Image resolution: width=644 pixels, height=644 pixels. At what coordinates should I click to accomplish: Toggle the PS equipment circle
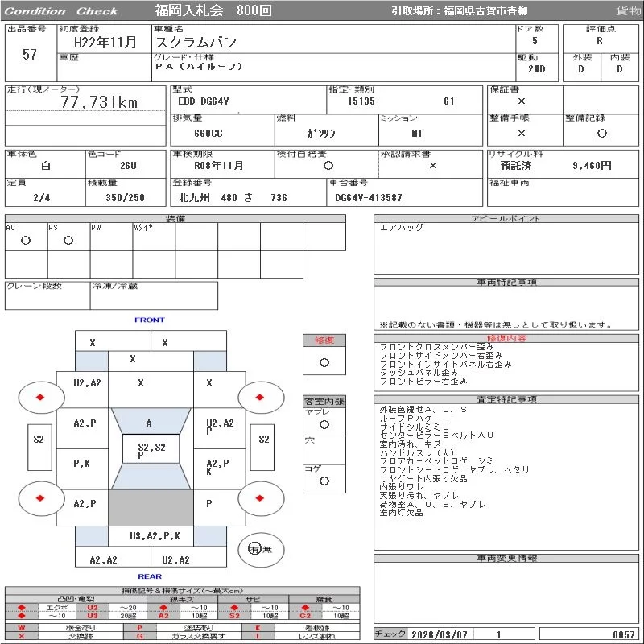click(x=68, y=241)
